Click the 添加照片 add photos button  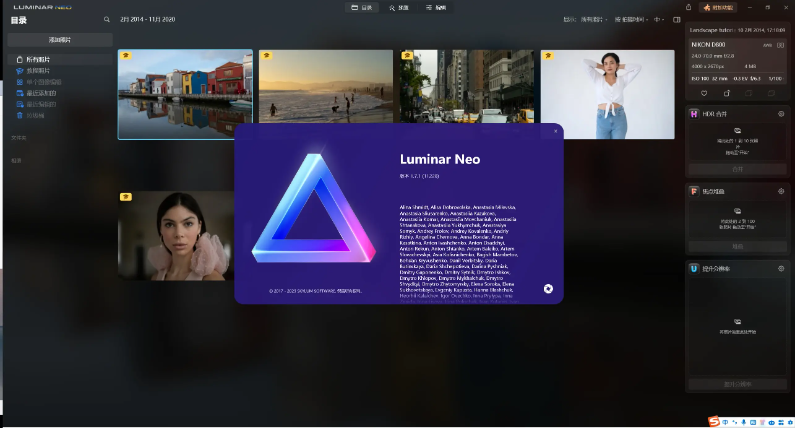pos(60,40)
